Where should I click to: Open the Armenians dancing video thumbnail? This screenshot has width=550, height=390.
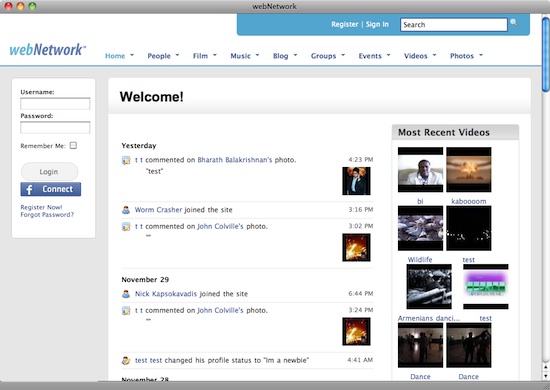click(429, 287)
